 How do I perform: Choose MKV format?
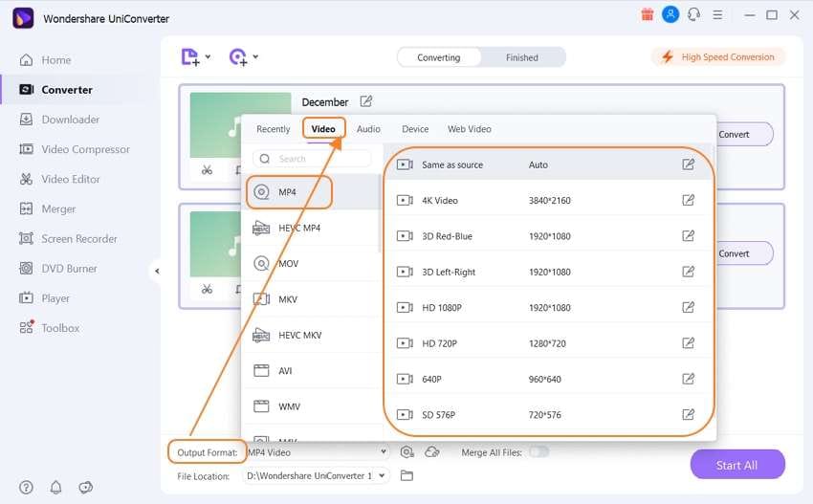pos(311,299)
